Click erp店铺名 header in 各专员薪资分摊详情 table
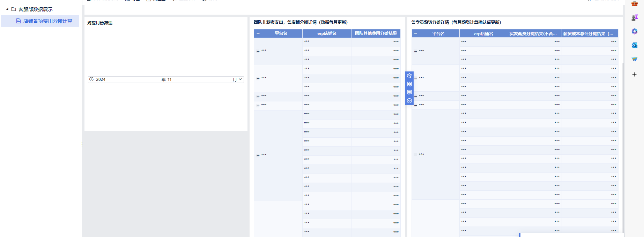The width and height of the screenshot is (644, 237). coord(483,34)
